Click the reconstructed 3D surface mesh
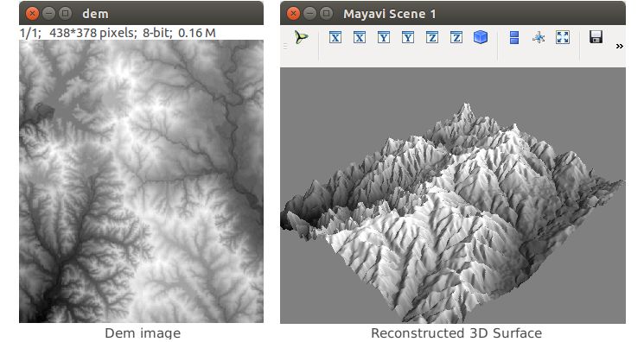 point(452,212)
